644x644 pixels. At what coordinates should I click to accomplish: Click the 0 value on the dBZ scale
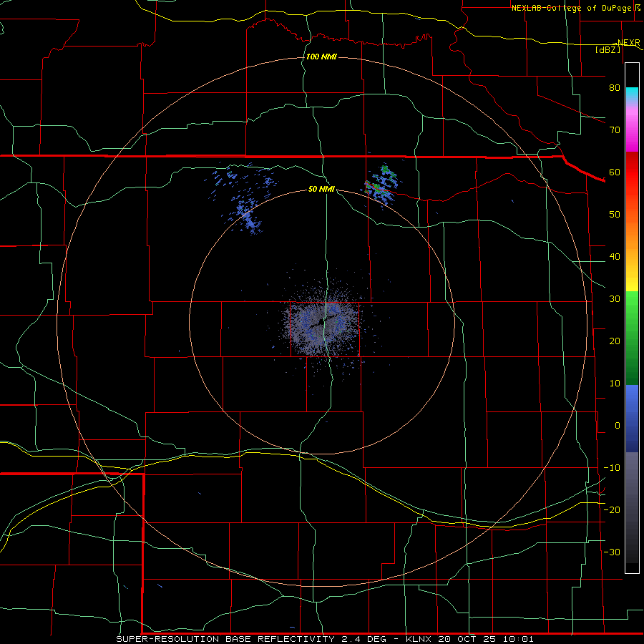point(618,426)
